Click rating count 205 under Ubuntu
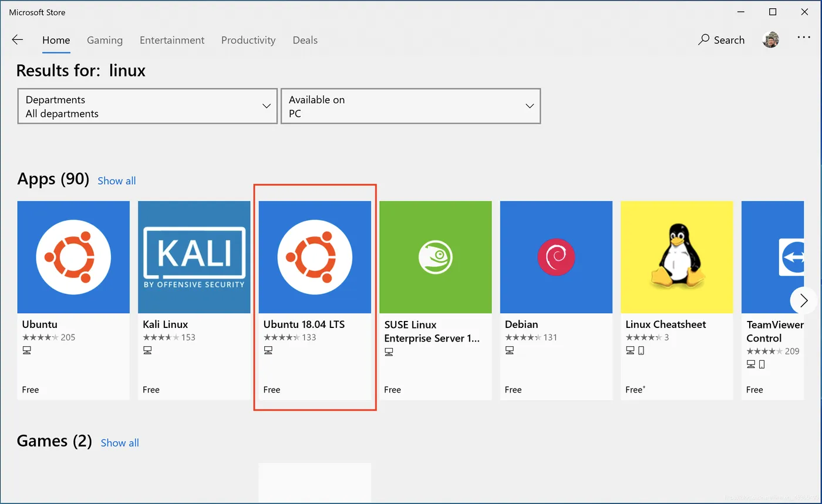The image size is (822, 504). 68,337
